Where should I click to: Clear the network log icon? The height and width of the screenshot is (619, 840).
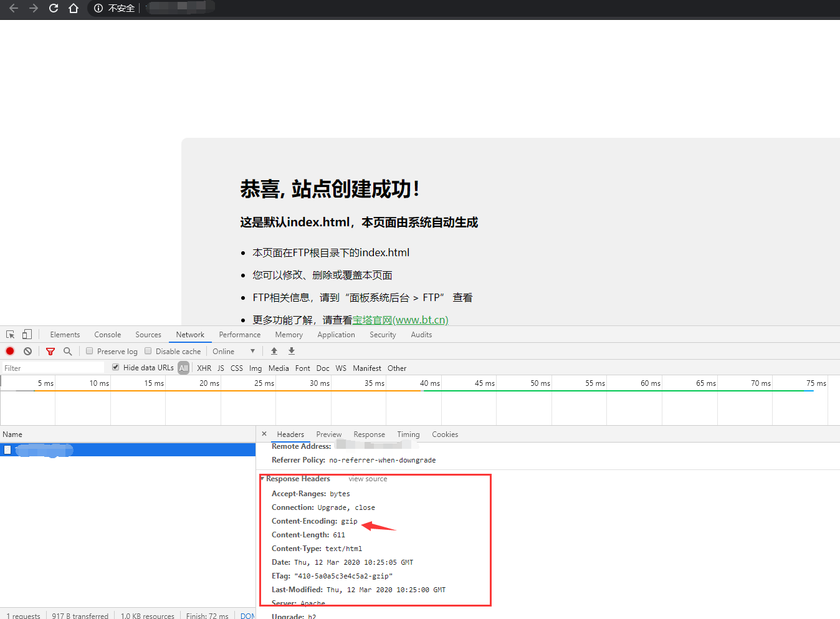27,352
